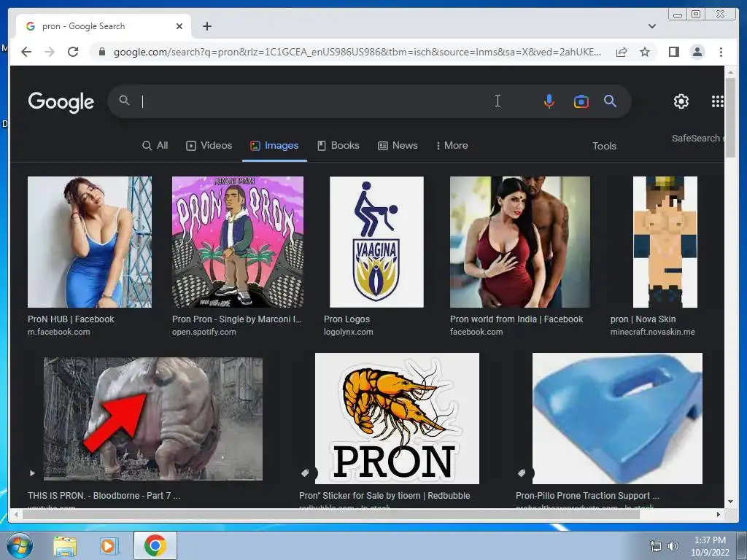View site information via lock icon
Image resolution: width=747 pixels, height=560 pixels.
pyautogui.click(x=101, y=52)
